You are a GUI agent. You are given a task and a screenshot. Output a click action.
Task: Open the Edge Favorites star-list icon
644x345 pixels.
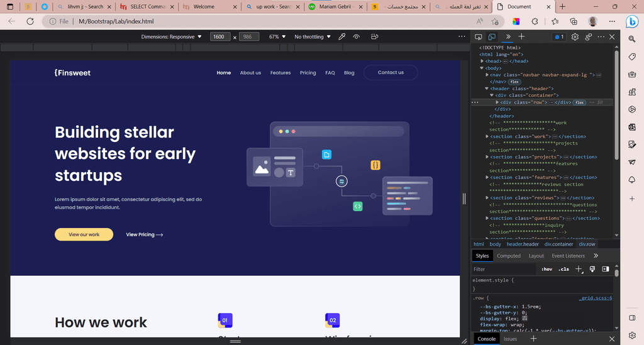(x=555, y=21)
